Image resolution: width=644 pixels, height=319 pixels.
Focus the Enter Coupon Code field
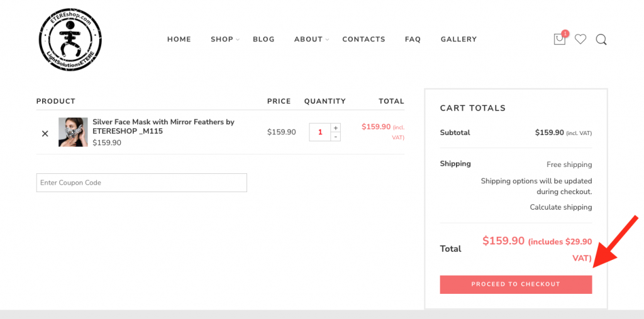[142, 183]
